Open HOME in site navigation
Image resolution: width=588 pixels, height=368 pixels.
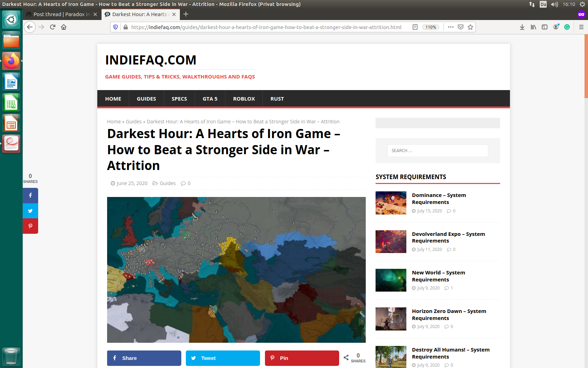113,99
